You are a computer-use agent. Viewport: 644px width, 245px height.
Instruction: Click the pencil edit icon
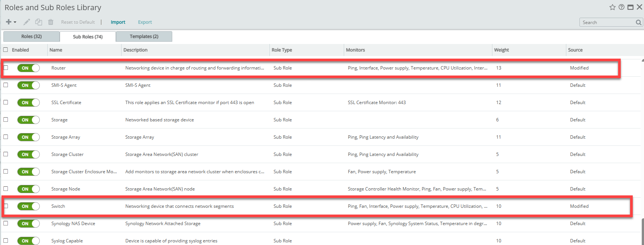point(27,22)
